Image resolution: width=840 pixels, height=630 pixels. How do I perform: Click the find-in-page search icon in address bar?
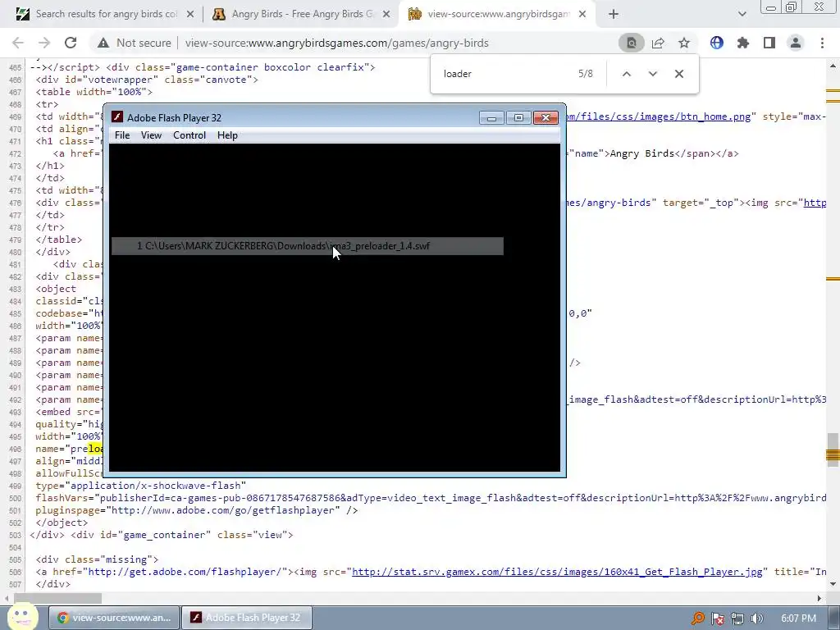click(632, 43)
